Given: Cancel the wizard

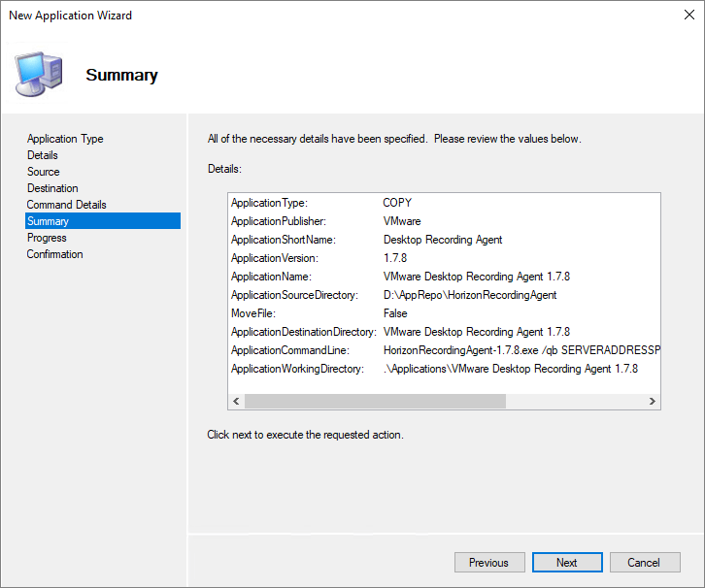Looking at the screenshot, I should tap(643, 563).
